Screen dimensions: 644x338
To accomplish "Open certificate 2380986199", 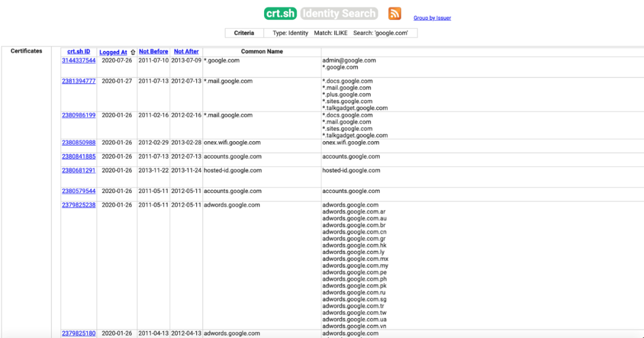I will pos(79,115).
